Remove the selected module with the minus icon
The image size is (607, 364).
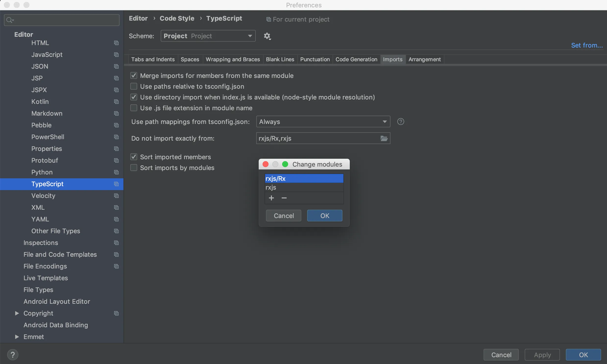coord(284,198)
